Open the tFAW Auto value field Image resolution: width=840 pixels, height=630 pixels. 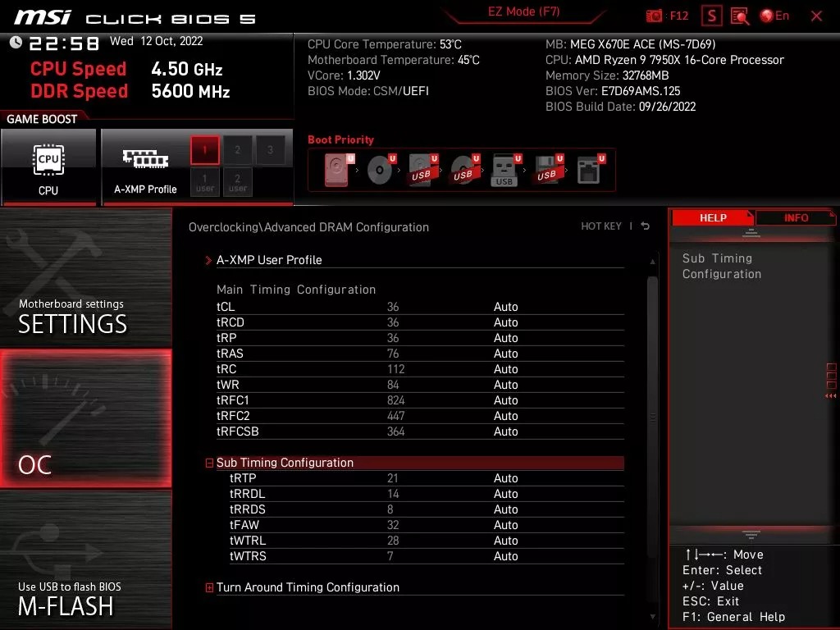tap(505, 525)
